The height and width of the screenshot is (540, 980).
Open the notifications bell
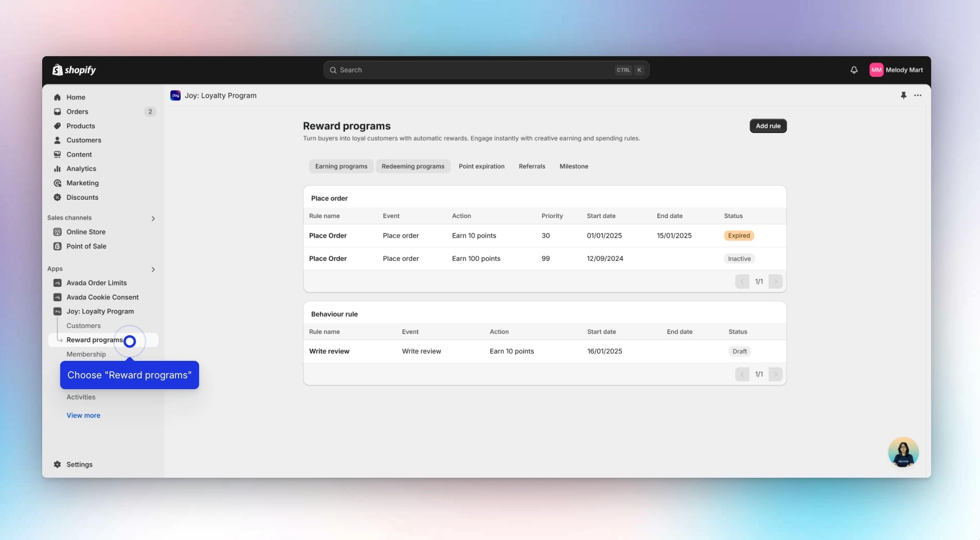tap(854, 70)
